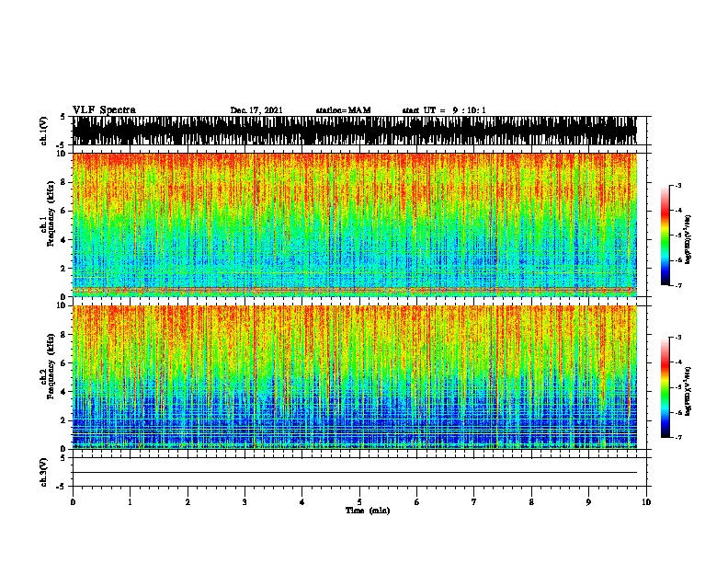Click tick label "0" on the Time axis

(x=73, y=501)
